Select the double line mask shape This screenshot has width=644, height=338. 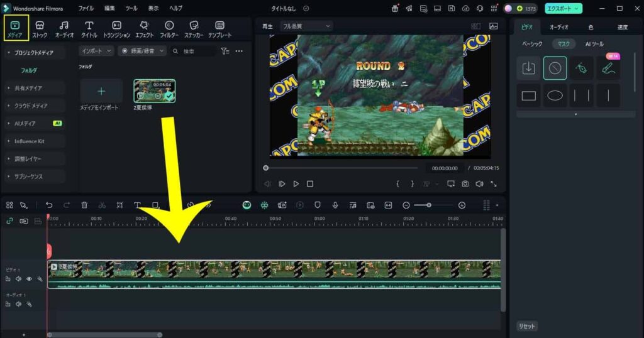581,96
